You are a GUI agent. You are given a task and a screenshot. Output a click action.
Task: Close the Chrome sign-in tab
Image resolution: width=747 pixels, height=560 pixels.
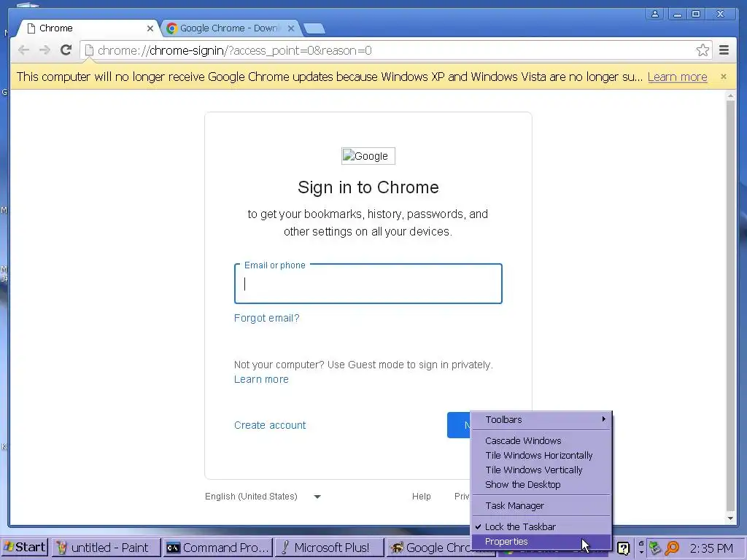pos(150,28)
